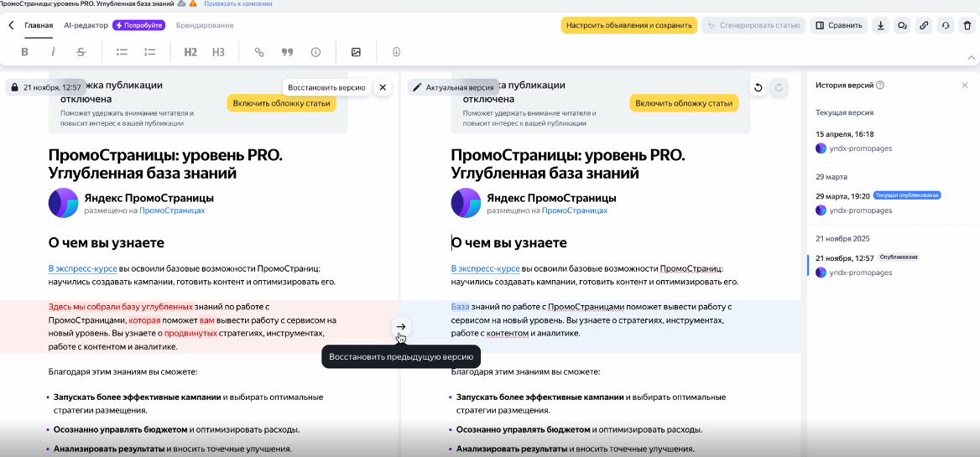Toggle the H2 heading style
This screenshot has width=980, height=457.
coord(190,52)
